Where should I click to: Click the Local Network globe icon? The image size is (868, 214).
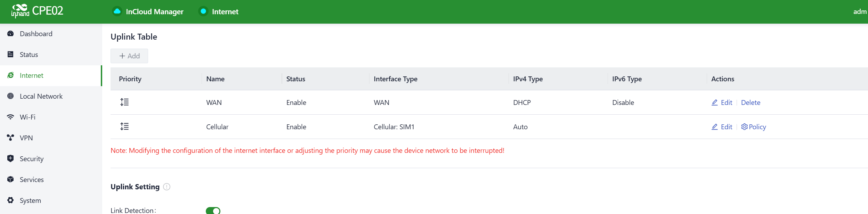click(x=10, y=96)
